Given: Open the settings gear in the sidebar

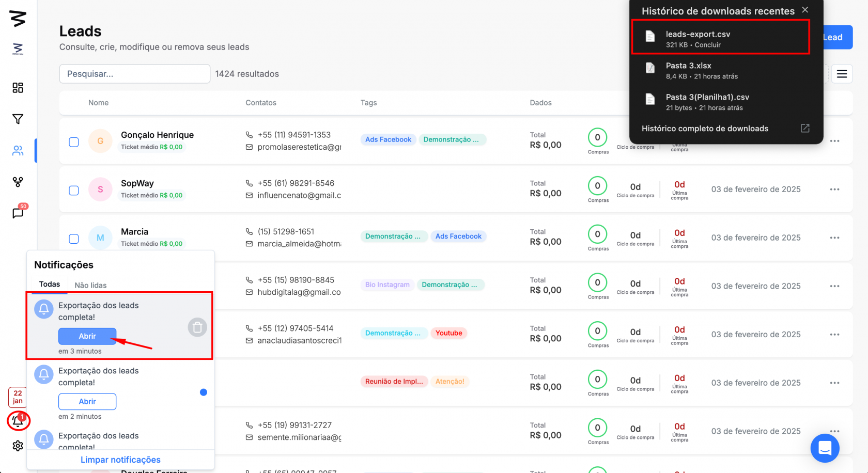Looking at the screenshot, I should click(18, 446).
